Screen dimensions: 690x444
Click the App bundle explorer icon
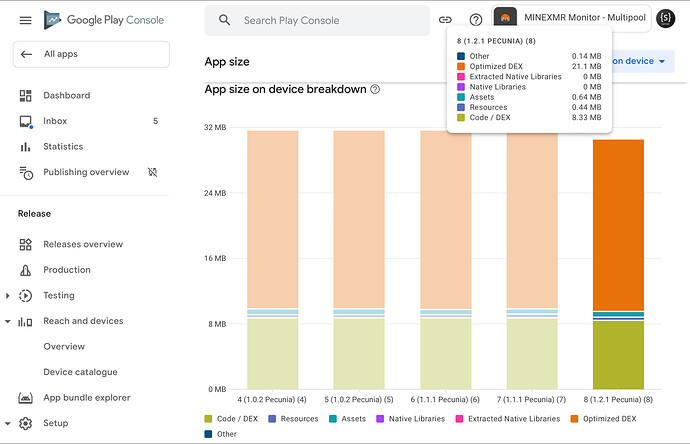[26, 398]
